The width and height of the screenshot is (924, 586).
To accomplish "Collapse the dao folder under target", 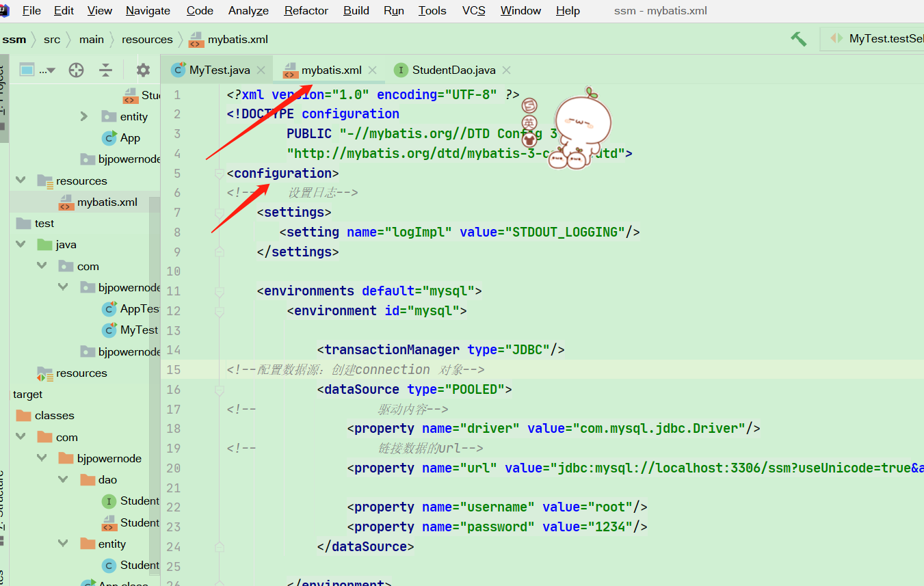I will pos(63,479).
